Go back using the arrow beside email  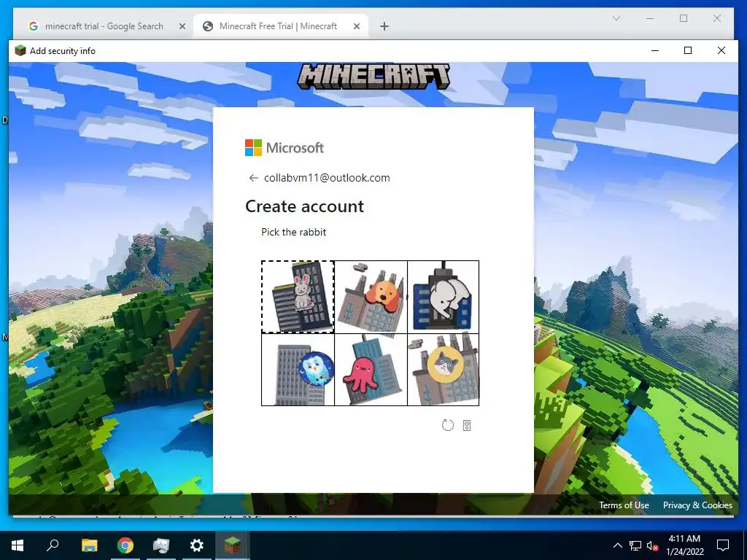253,178
